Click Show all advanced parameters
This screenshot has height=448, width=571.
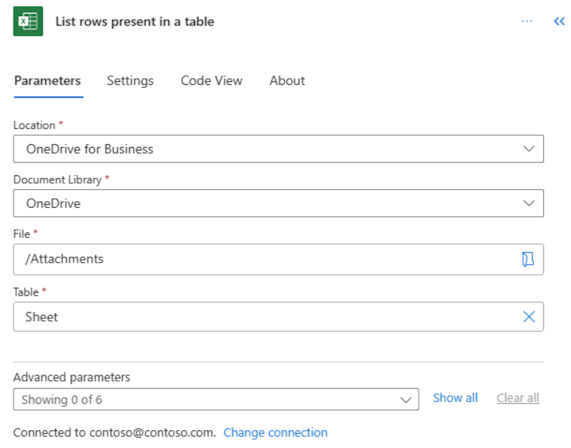[x=455, y=398]
